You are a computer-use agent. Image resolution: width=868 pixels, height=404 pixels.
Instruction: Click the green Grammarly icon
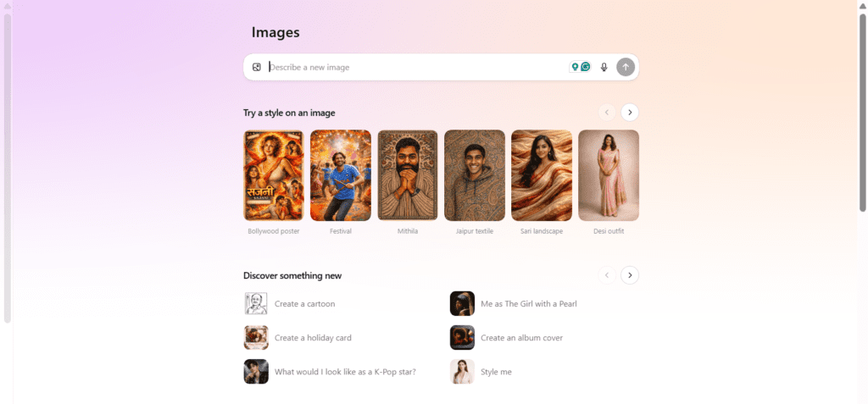pyautogui.click(x=585, y=67)
